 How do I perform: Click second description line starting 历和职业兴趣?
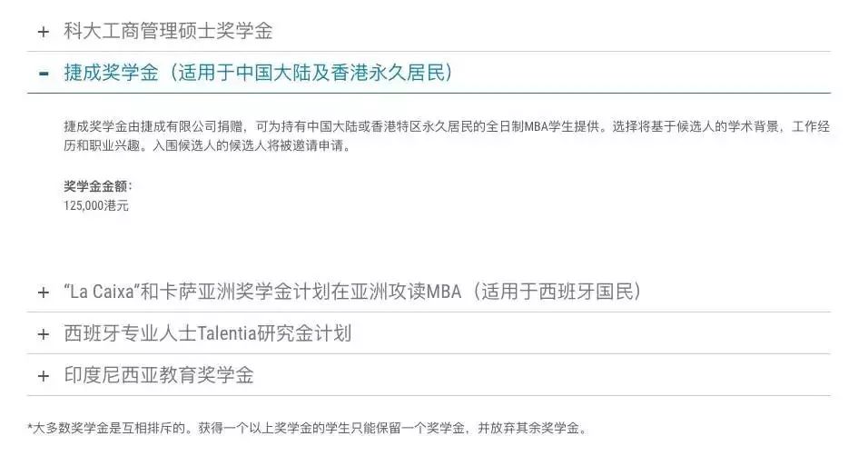pyautogui.click(x=208, y=146)
